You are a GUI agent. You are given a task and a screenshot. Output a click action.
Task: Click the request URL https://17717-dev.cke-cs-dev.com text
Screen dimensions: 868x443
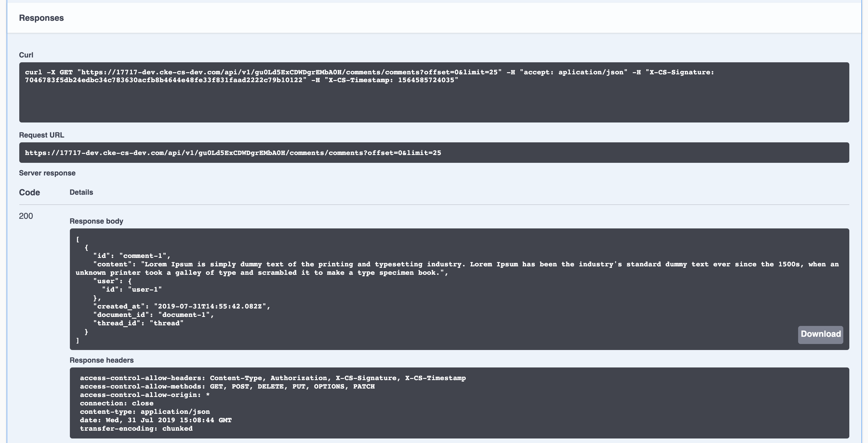(x=233, y=153)
